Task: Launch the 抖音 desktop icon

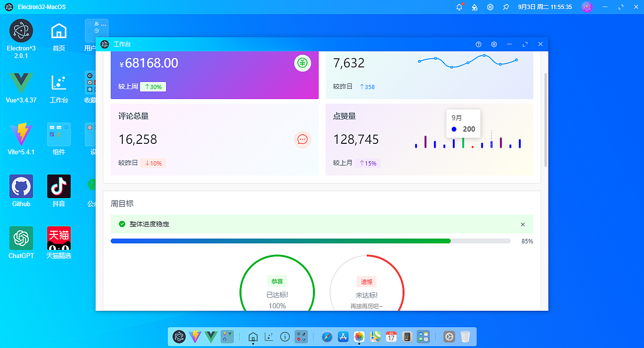Action: point(59,187)
